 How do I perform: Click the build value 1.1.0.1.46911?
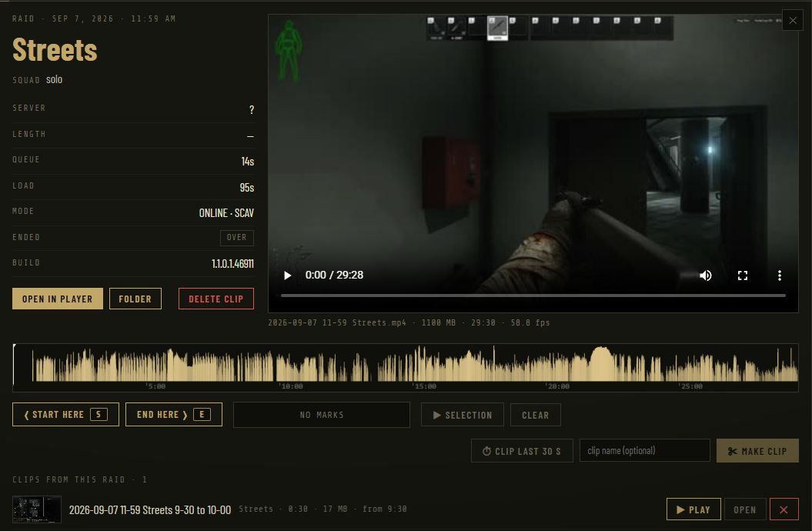click(x=232, y=263)
